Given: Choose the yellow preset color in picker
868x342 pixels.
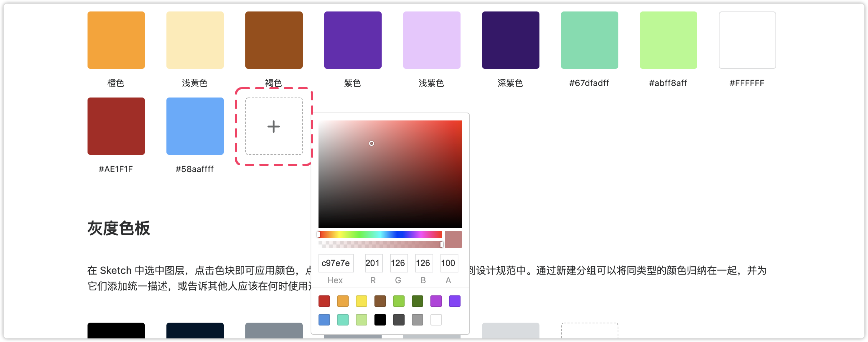Looking at the screenshot, I should [362, 301].
